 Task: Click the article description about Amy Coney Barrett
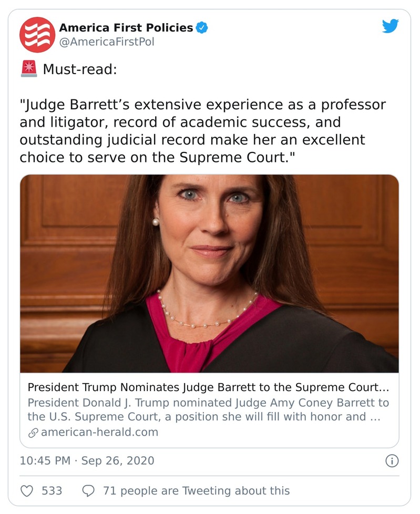click(x=208, y=410)
